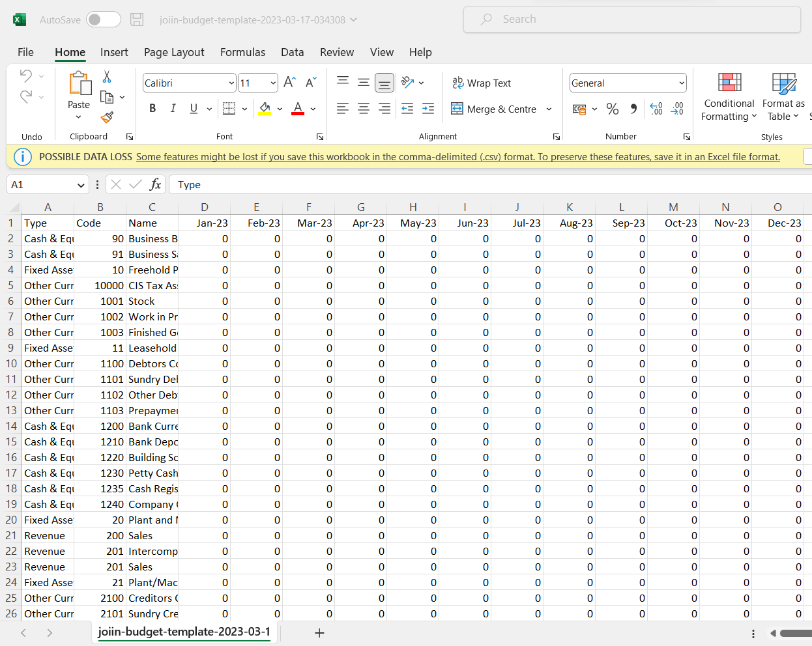812x646 pixels.
Task: Click the Name Box showing A1
Action: tap(48, 185)
